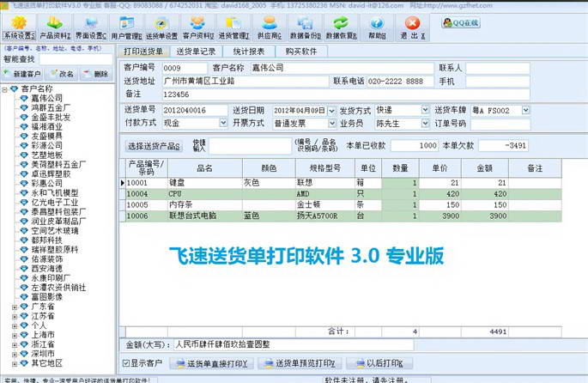
Task: Click the 快捷输入 input field
Action: click(250, 146)
